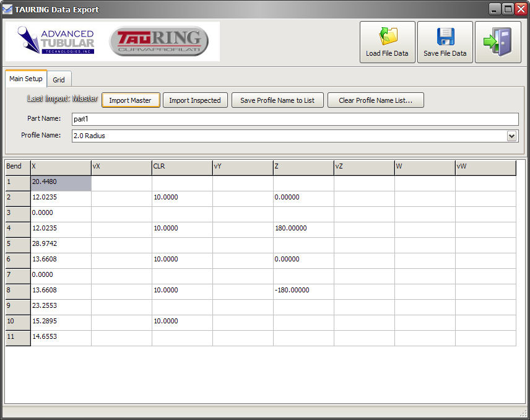Click the vW column header
The width and height of the screenshot is (530, 420).
485,167
